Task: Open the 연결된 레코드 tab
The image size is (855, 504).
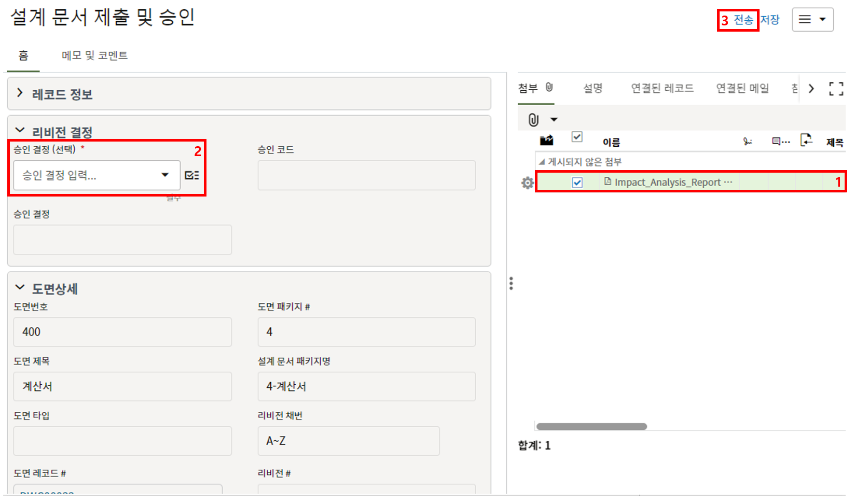Action: [x=662, y=88]
